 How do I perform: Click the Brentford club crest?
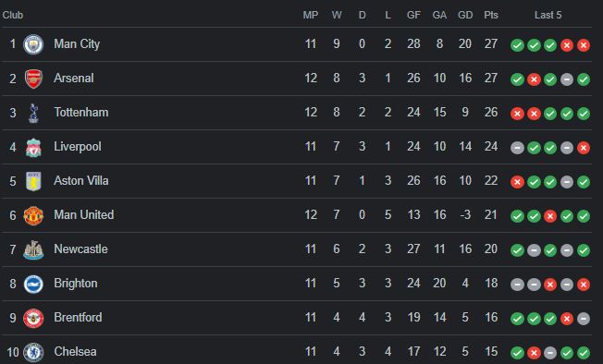33,319
